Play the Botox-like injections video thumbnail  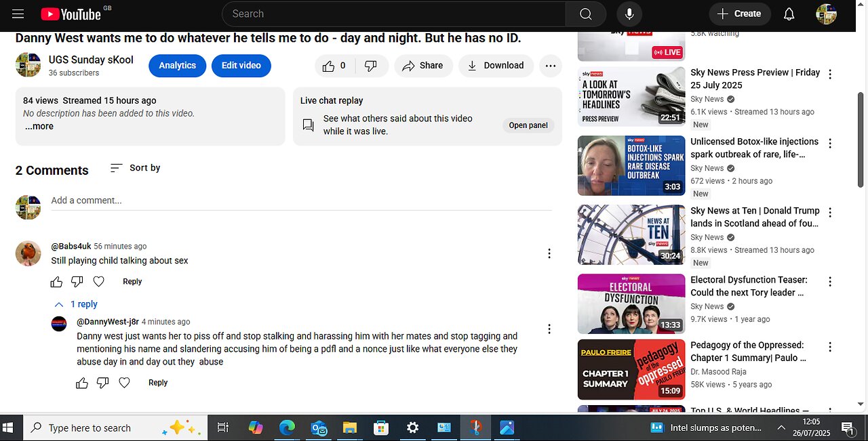631,166
